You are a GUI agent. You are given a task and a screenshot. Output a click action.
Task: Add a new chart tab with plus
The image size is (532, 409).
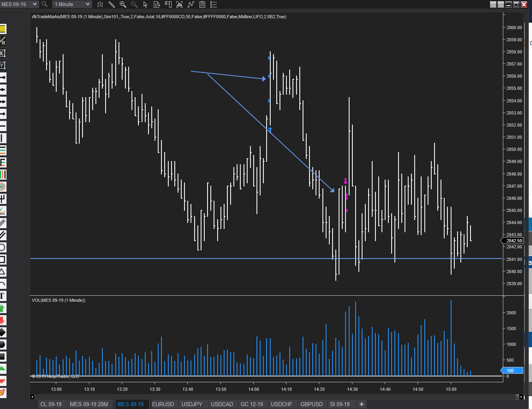pyautogui.click(x=362, y=404)
